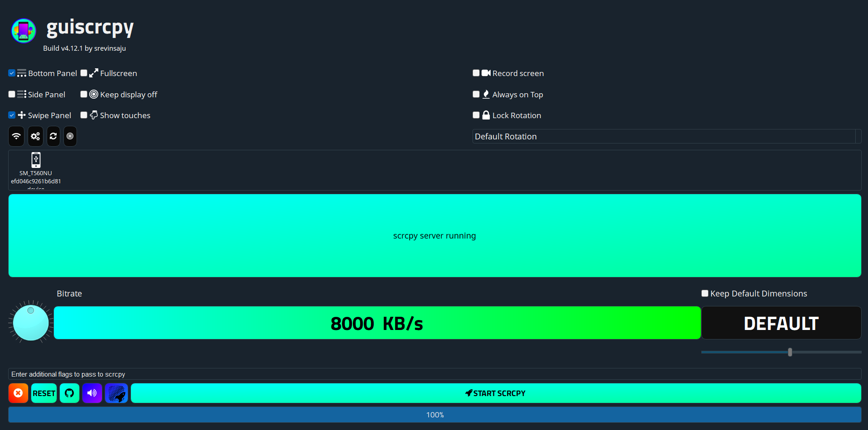Click the dimensions slider handle
Screen dimensions: 868x430
click(x=790, y=352)
